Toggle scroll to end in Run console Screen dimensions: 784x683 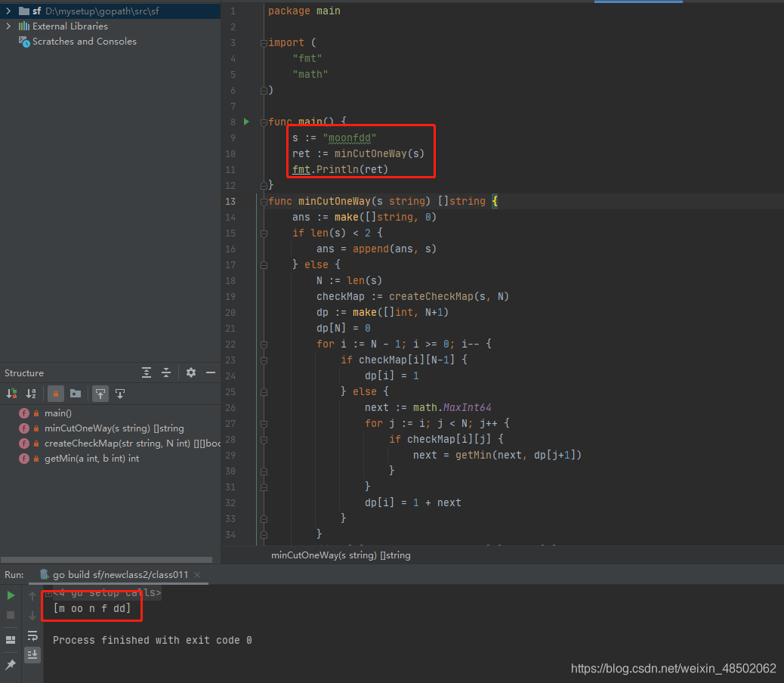point(32,654)
